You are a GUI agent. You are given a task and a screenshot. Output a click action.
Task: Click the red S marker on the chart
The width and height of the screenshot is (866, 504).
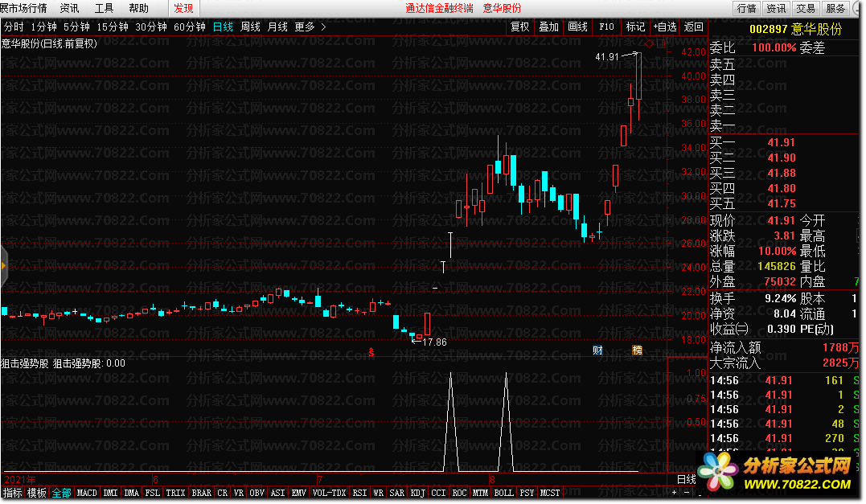[371, 351]
